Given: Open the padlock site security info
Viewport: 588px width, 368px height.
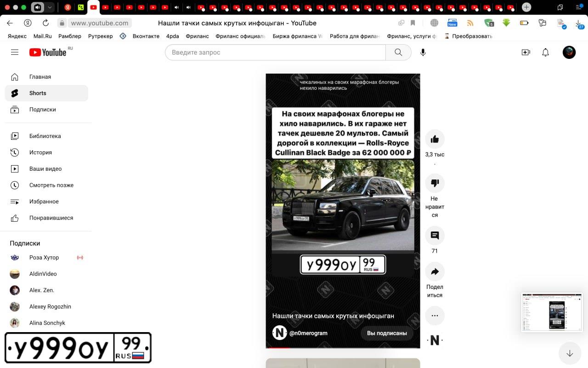Looking at the screenshot, I should point(62,23).
